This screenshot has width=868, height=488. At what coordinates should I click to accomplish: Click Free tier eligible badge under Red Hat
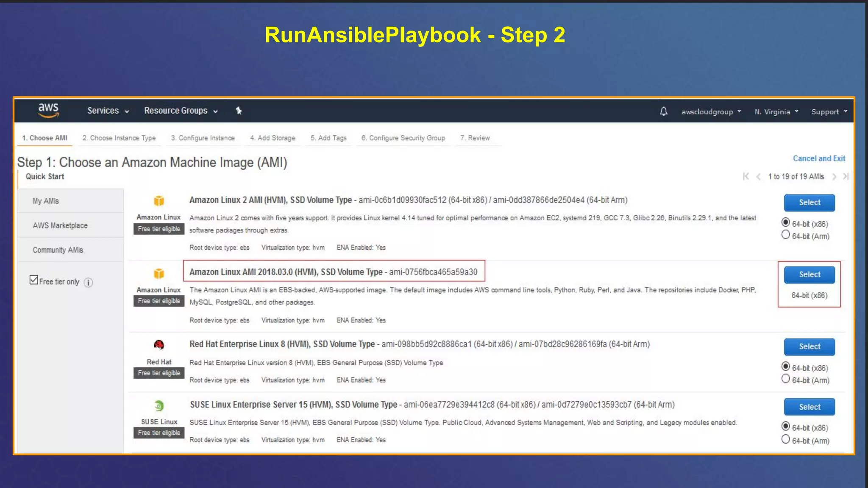coord(159,373)
